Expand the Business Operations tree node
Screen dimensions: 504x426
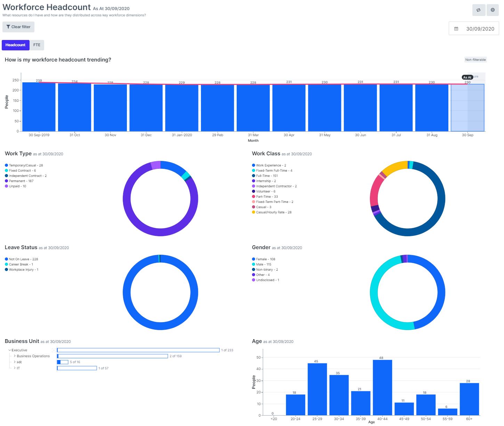click(15, 356)
